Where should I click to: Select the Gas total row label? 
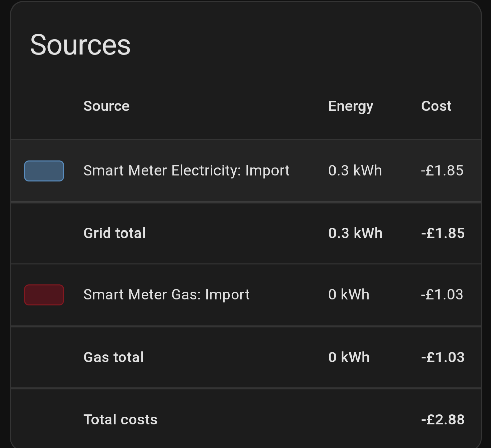[x=114, y=357]
